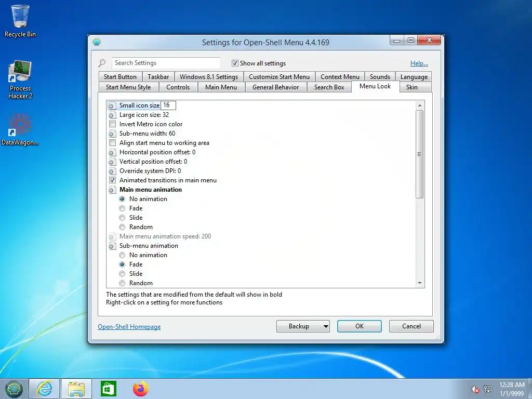Screen dimensions: 532x399
Task: Enable Align start menu to working area
Action: (112, 143)
